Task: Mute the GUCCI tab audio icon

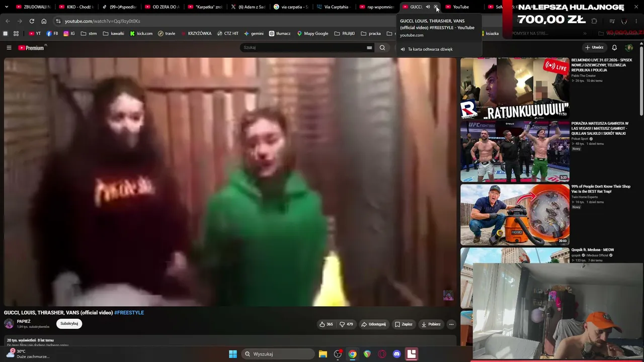Action: [428, 7]
